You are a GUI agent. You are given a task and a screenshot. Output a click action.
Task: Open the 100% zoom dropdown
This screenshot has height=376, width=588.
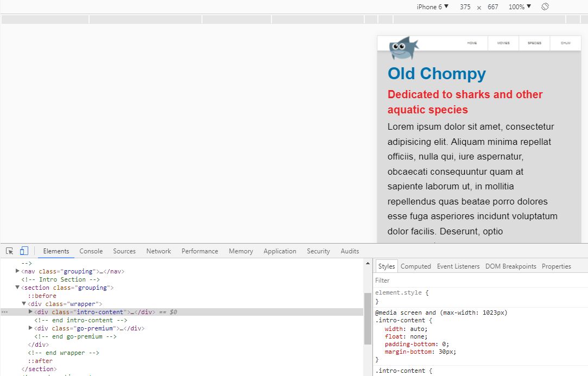520,7
